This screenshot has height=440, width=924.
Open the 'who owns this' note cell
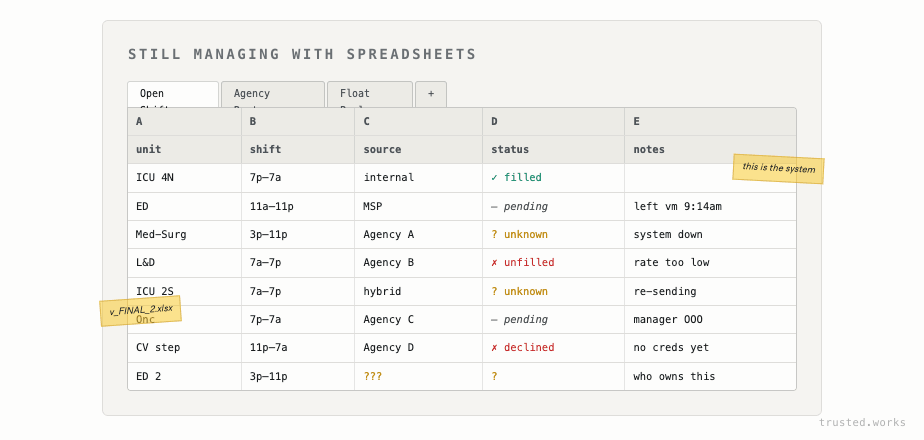pyautogui.click(x=710, y=376)
